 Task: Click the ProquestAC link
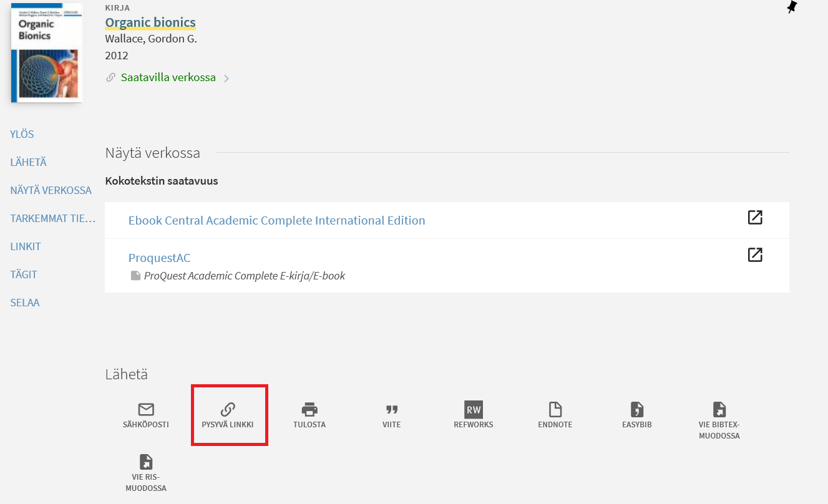tap(159, 258)
